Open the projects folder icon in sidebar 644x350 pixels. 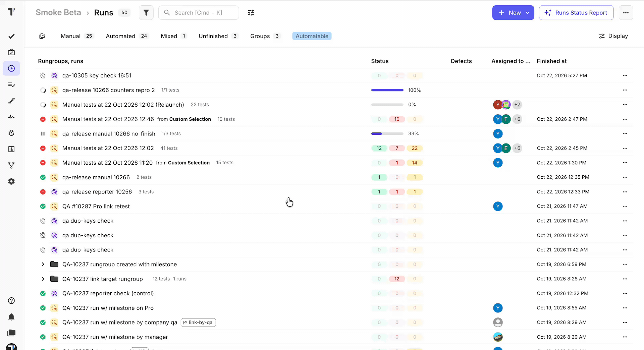[x=11, y=333]
